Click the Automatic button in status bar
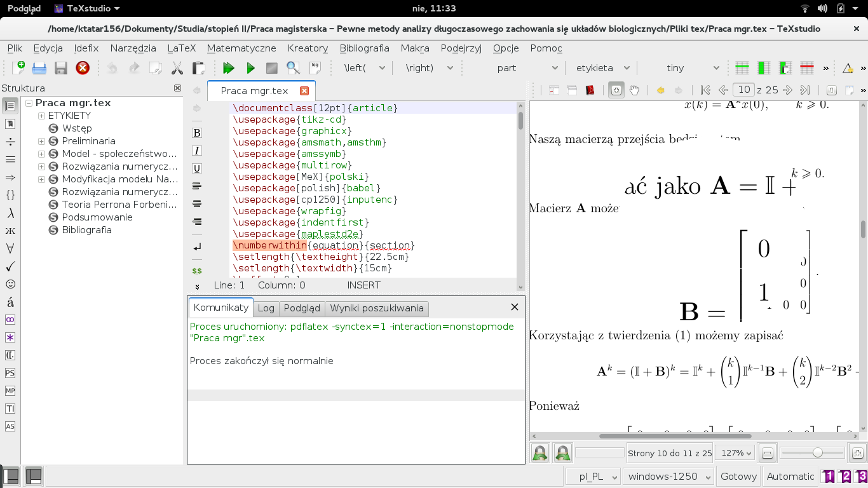 tap(790, 477)
